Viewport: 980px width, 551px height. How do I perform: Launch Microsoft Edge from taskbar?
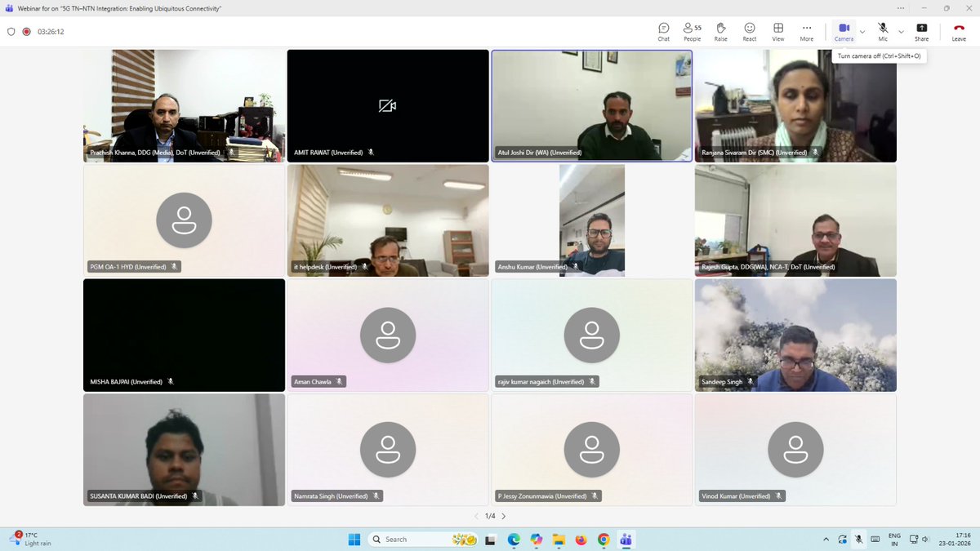(x=514, y=540)
